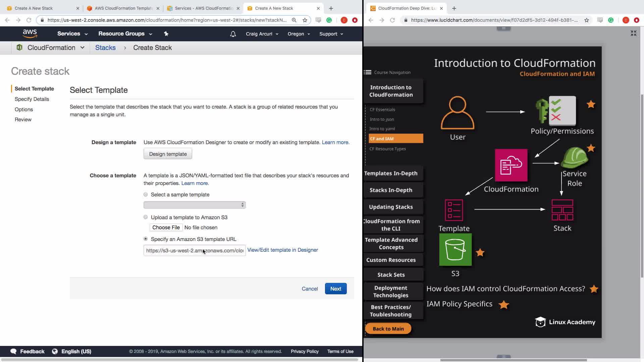Click the User person icon in diagram
Image resolution: width=644 pixels, height=362 pixels.
(x=458, y=113)
